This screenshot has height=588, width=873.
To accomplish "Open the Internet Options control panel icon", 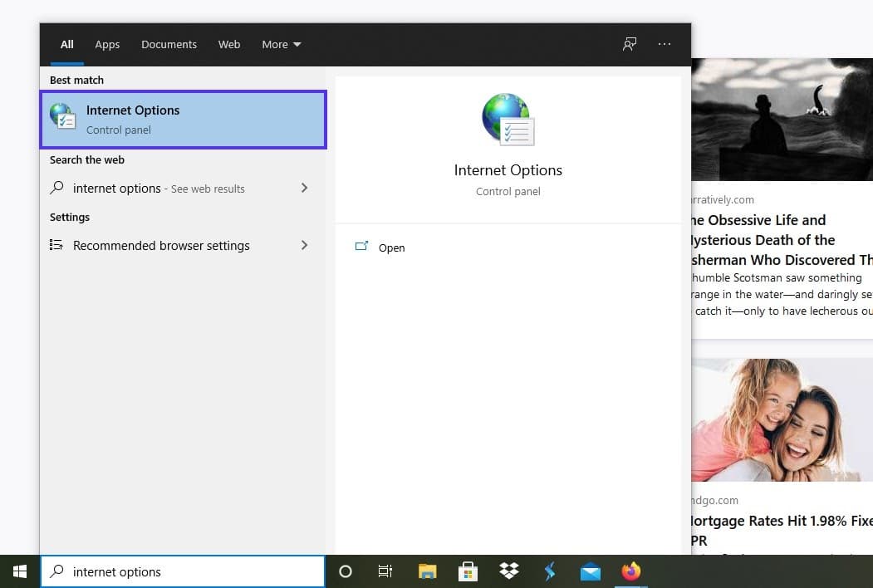I will click(x=508, y=118).
